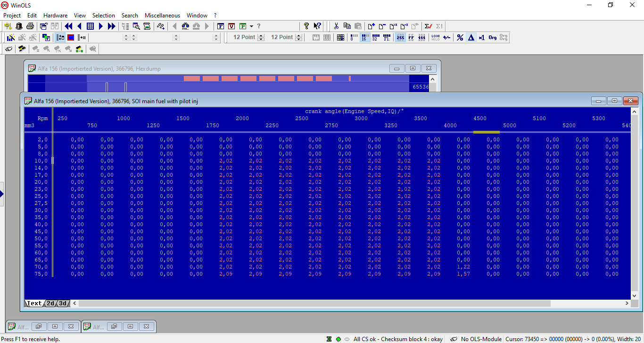Switch to the 2d tab
The height and width of the screenshot is (343, 644).
50,303
